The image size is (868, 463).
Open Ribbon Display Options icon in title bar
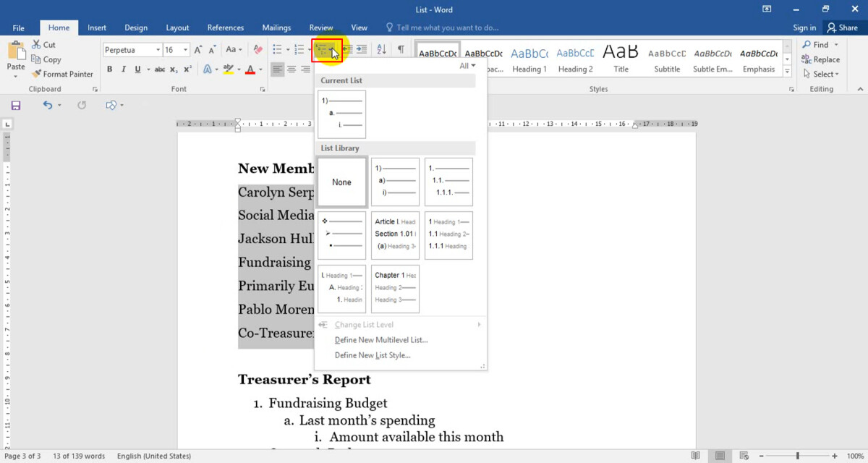pos(767,9)
